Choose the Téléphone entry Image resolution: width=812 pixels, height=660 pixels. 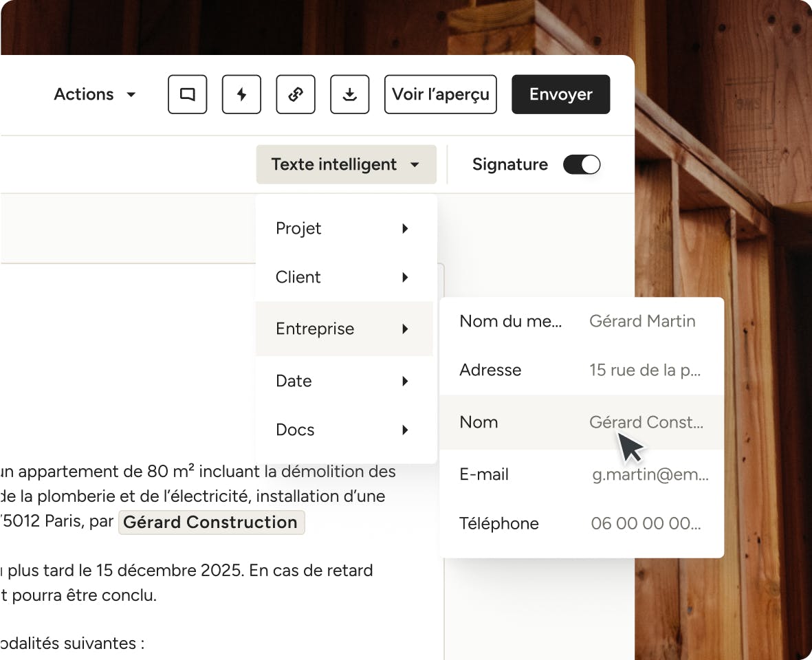coord(581,523)
